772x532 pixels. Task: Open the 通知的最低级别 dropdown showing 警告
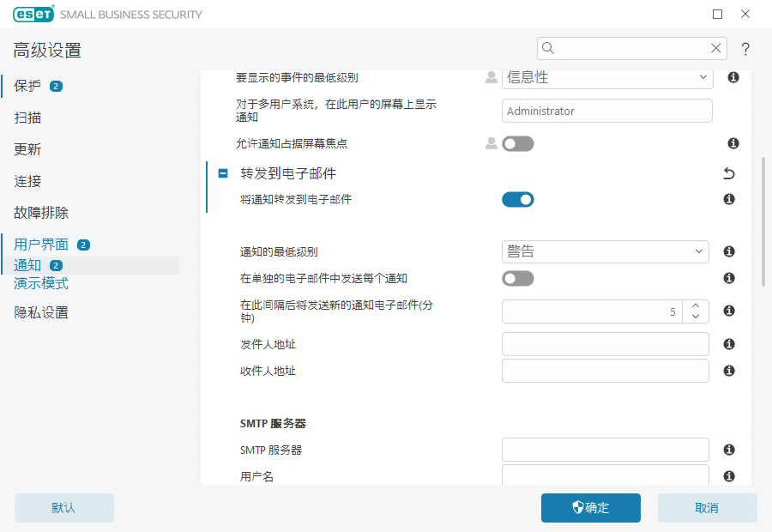tap(605, 251)
